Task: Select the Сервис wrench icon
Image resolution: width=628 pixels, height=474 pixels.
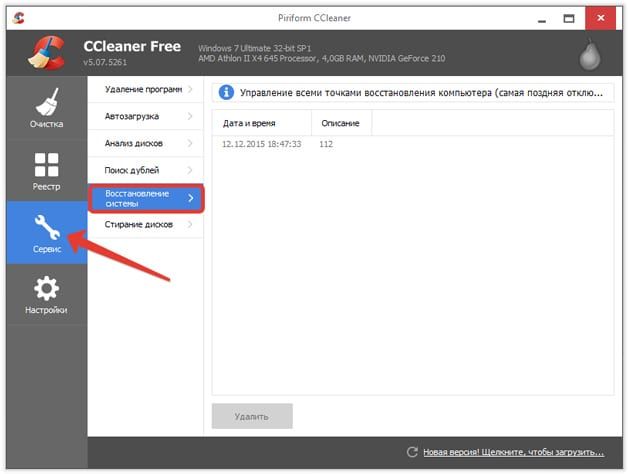Action: 47,227
